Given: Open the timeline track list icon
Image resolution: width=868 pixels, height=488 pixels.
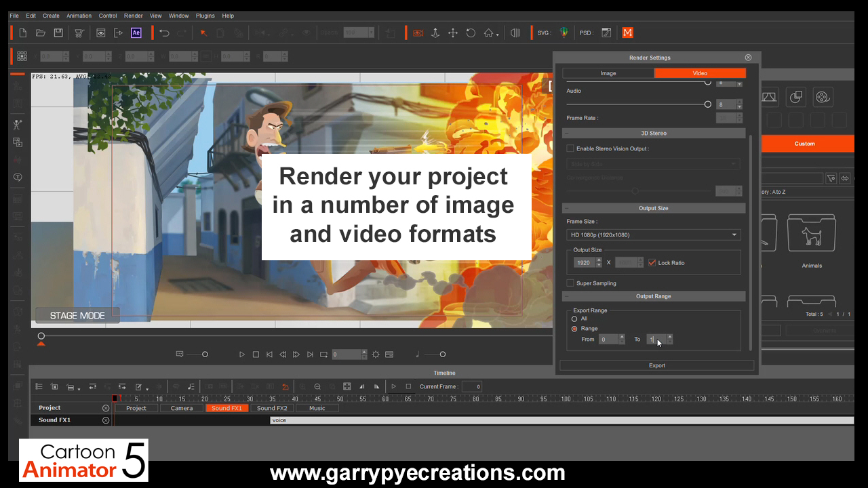Looking at the screenshot, I should coord(39,386).
